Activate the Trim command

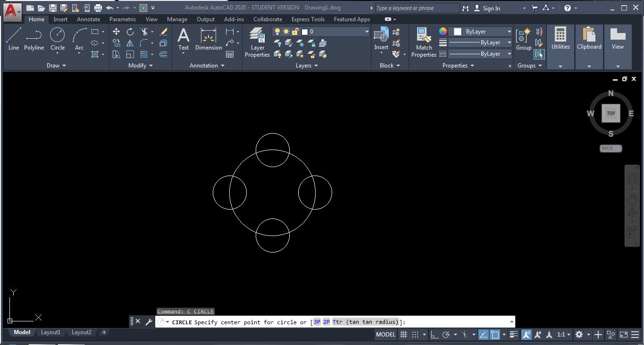coord(144,32)
